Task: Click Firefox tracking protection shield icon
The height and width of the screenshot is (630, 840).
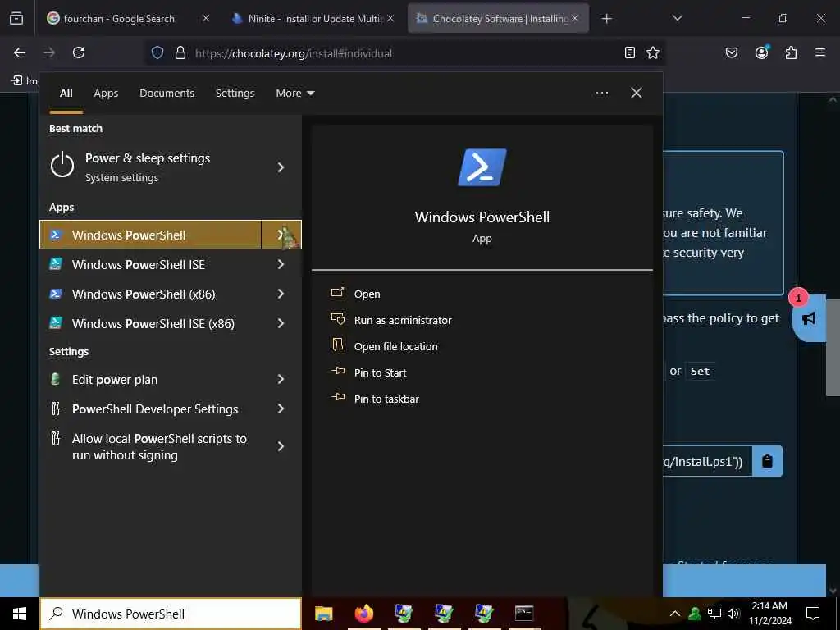Action: click(157, 53)
